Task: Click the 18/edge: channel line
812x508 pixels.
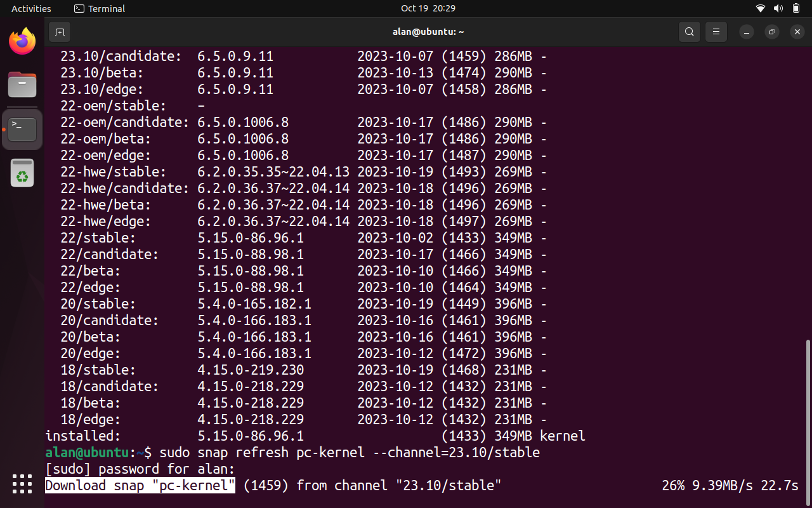Action: [x=303, y=420]
